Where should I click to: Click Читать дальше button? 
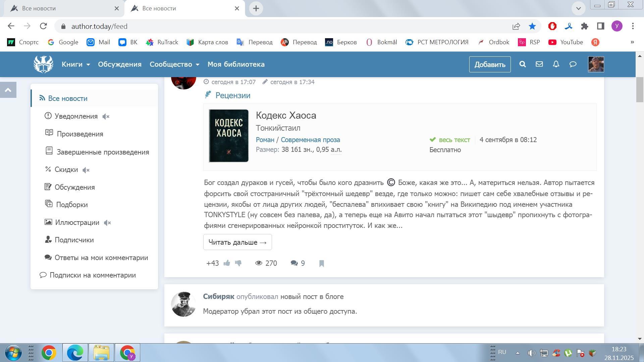pyautogui.click(x=237, y=242)
